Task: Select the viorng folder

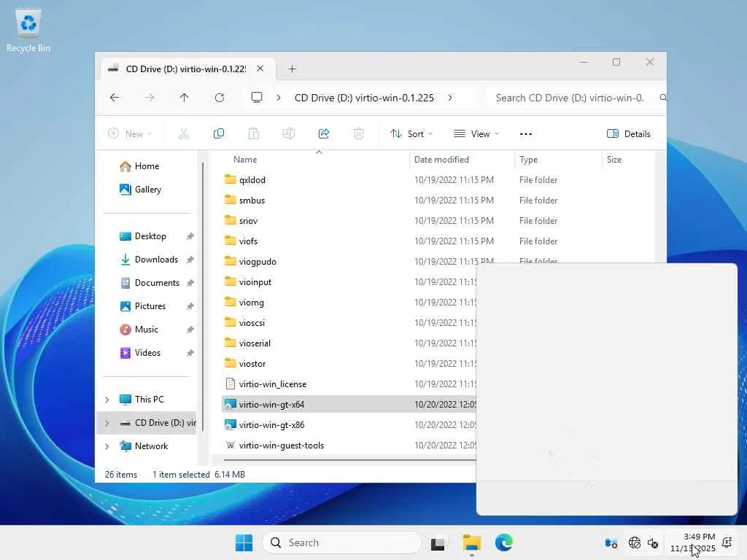Action: coord(251,303)
